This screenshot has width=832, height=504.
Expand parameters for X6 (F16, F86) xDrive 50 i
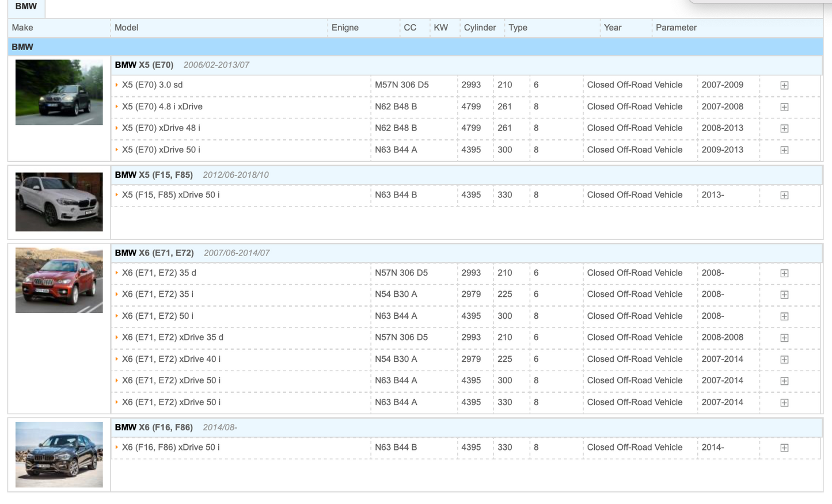(x=784, y=448)
